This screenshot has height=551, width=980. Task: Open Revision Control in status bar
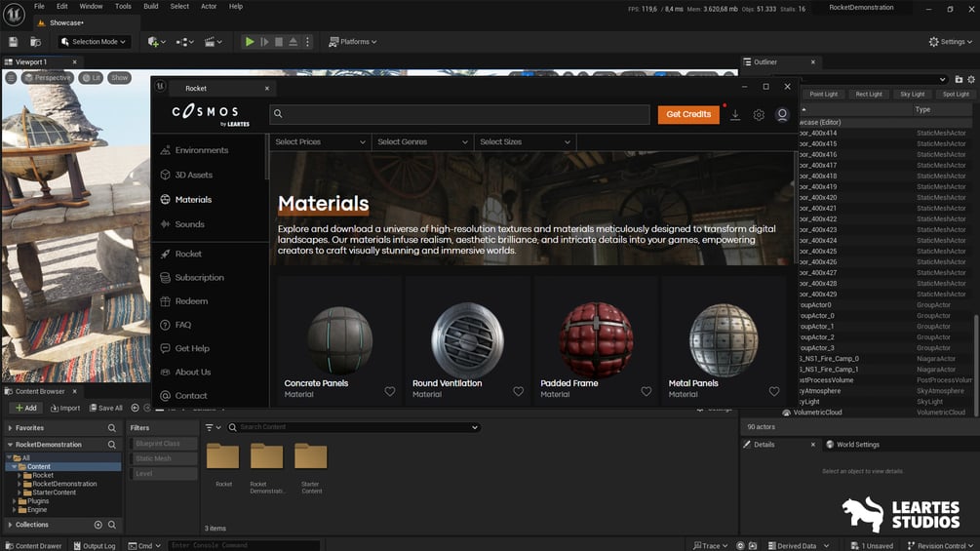941,546
